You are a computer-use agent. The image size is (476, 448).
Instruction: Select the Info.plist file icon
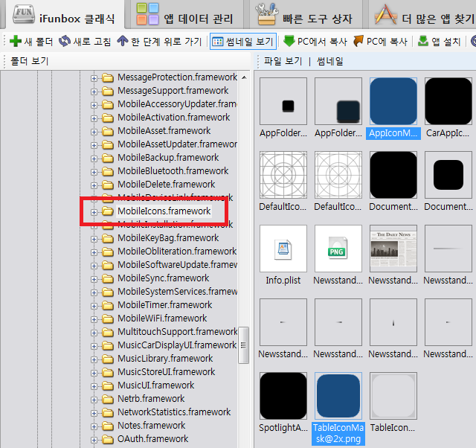tap(283, 249)
